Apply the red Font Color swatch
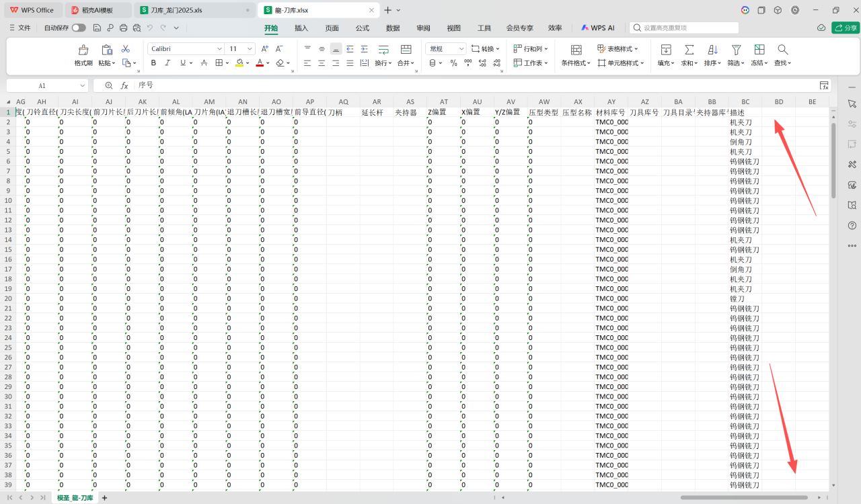This screenshot has width=861, height=504. click(x=260, y=63)
